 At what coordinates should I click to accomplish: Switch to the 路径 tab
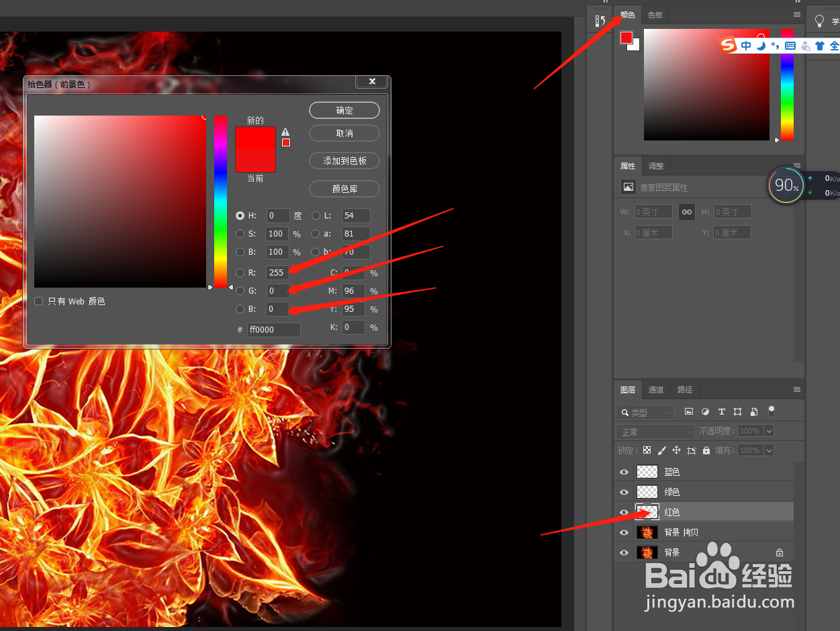tap(685, 390)
